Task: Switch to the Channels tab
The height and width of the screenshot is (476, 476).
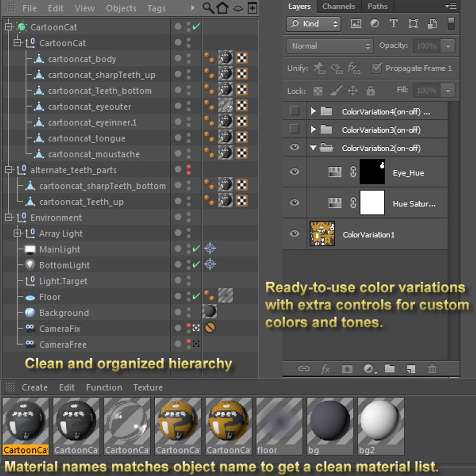Action: [x=338, y=6]
